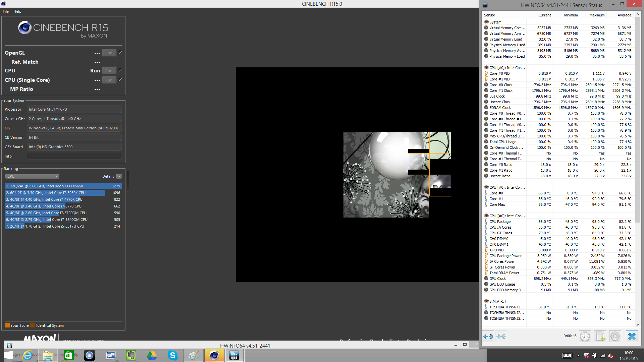Select ranking row Intel Core i7-3930K CPU

pyautogui.click(x=63, y=193)
